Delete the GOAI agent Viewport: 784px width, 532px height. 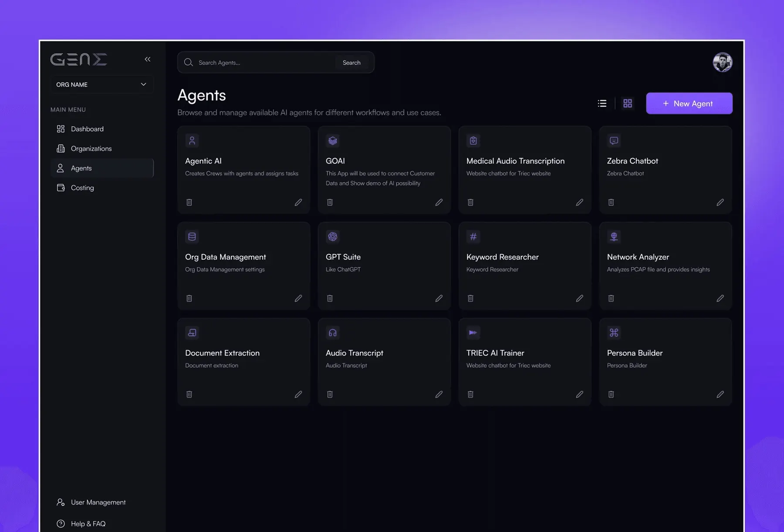pyautogui.click(x=330, y=202)
